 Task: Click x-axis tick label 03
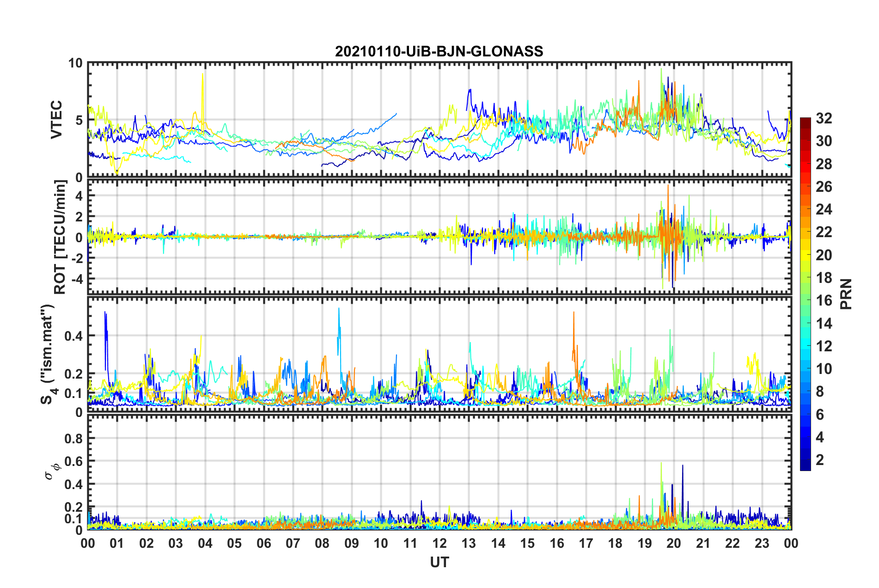tap(176, 543)
